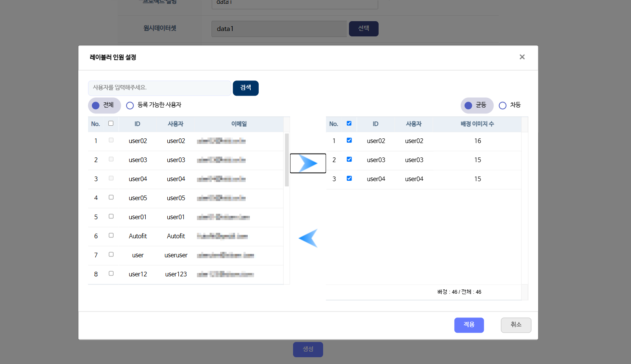Choose 균등 distribution radio button

(468, 105)
